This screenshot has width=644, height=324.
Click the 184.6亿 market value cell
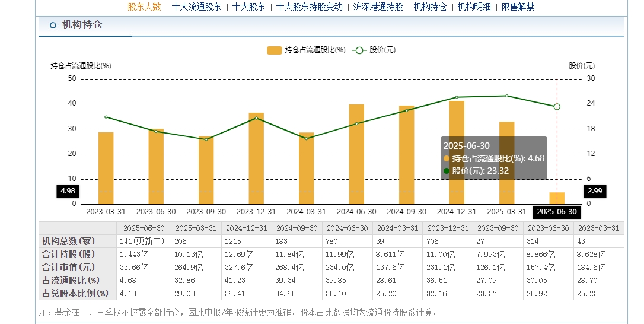pos(599,267)
